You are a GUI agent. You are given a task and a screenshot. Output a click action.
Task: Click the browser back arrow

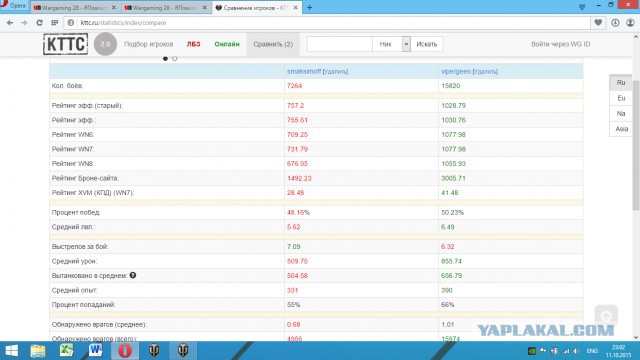(10, 23)
